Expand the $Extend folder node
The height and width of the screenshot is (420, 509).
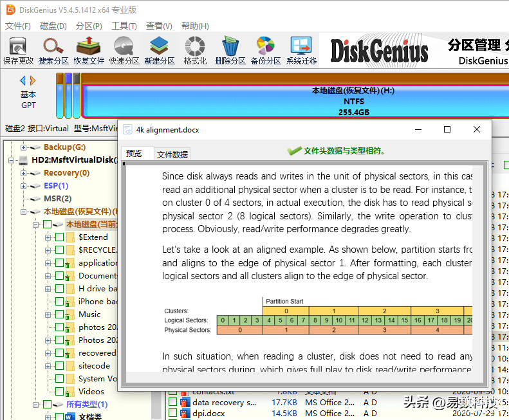pyautogui.click(x=48, y=237)
